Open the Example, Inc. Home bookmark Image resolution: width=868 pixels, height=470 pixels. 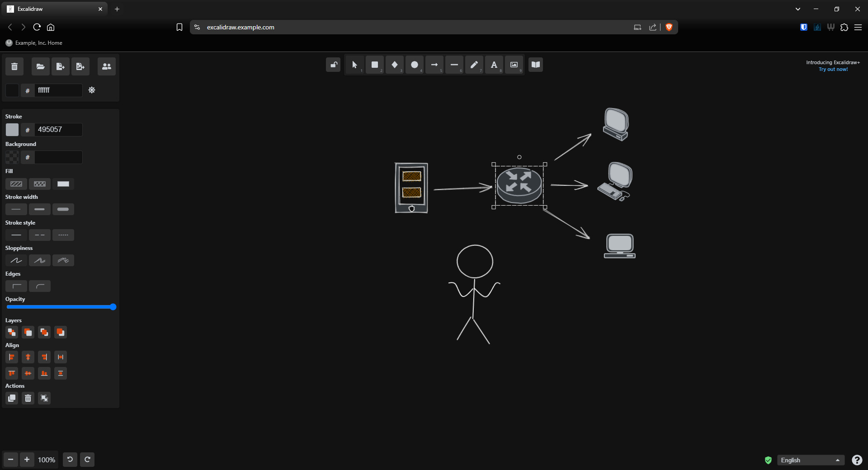point(34,43)
